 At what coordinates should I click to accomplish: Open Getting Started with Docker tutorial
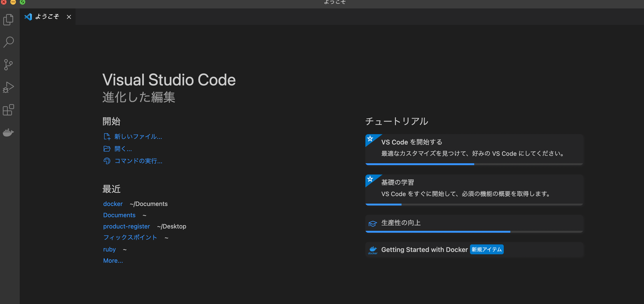[474, 250]
